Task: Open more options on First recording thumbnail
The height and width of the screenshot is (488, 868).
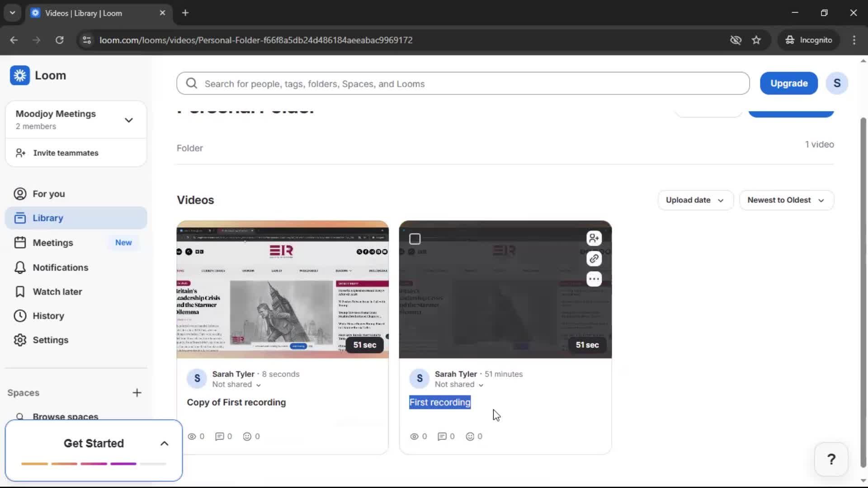Action: pos(594,279)
